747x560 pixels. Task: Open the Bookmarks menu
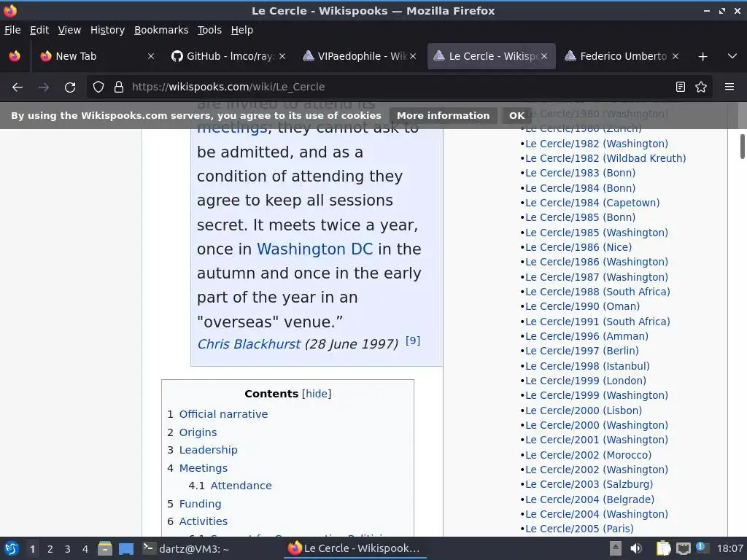click(x=161, y=30)
